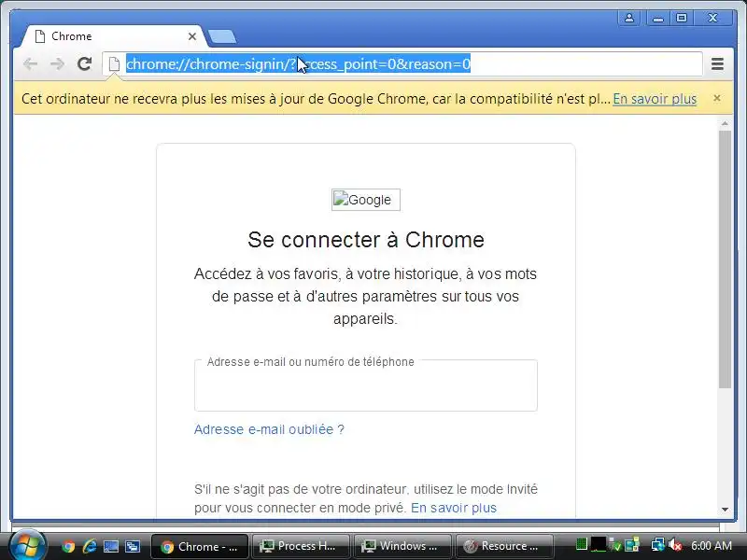Click the vertical scrollbar thumb
This screenshot has height=560, width=747.
tap(725, 259)
